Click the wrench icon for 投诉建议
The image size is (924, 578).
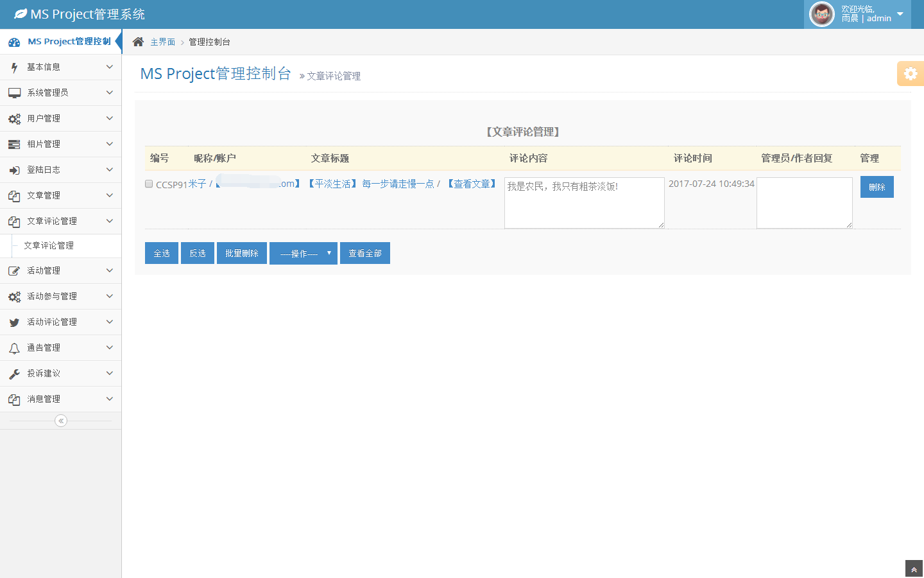14,374
